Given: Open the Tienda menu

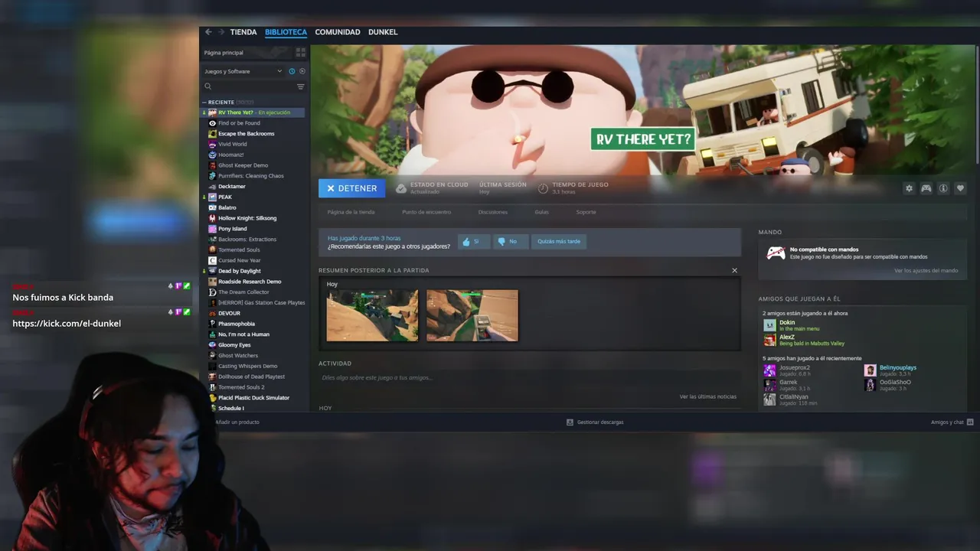Looking at the screenshot, I should coord(243,32).
